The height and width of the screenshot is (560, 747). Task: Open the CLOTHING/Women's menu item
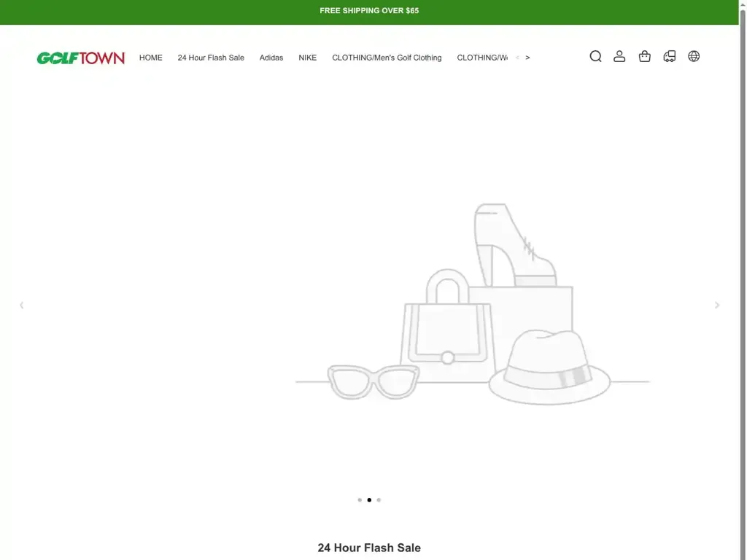pos(481,57)
